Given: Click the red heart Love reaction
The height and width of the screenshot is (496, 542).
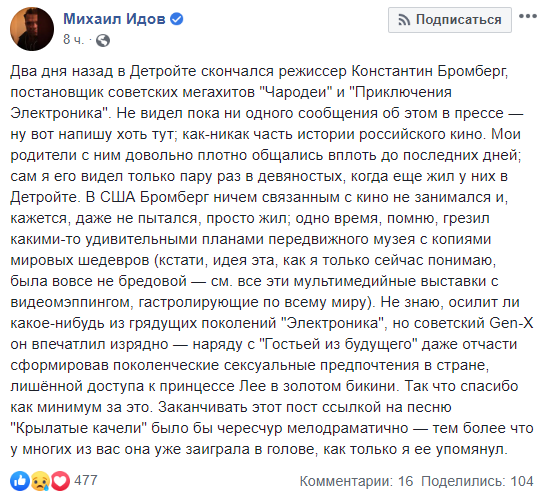Looking at the screenshot, I should tap(60, 480).
